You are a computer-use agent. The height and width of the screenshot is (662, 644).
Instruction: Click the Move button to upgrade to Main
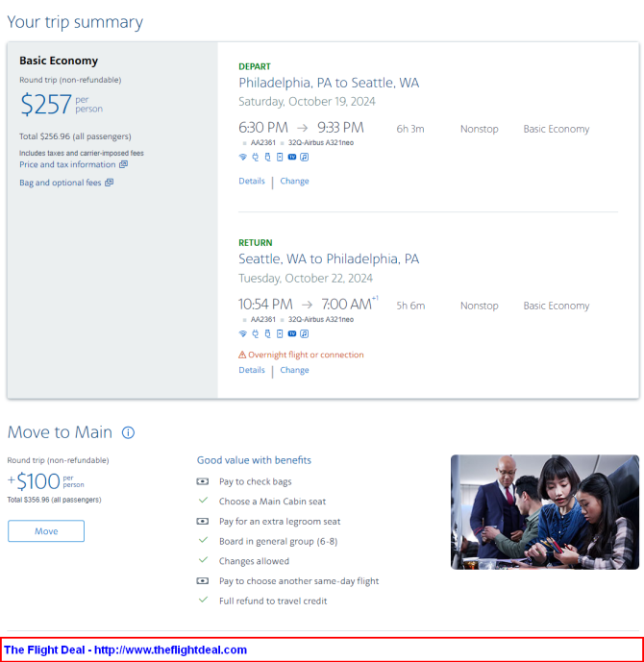click(46, 530)
